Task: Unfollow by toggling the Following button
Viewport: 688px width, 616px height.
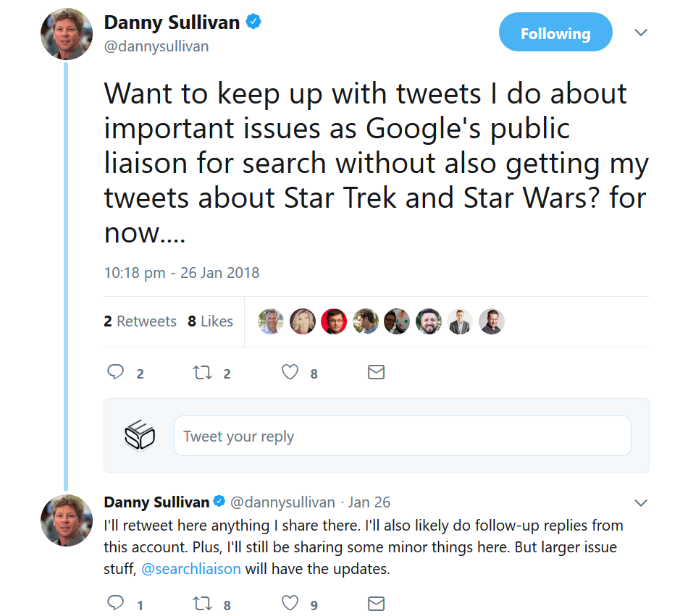Action: tap(555, 32)
